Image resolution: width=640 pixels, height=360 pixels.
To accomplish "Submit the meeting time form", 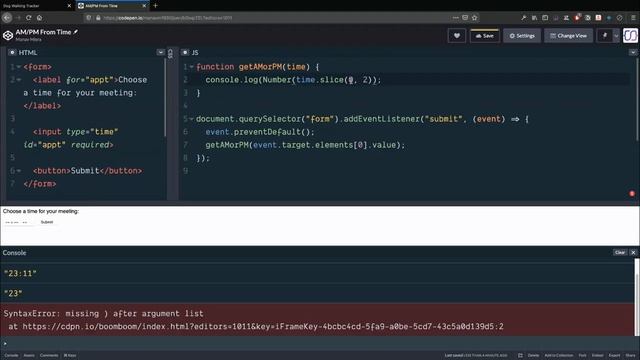I will pos(47,222).
